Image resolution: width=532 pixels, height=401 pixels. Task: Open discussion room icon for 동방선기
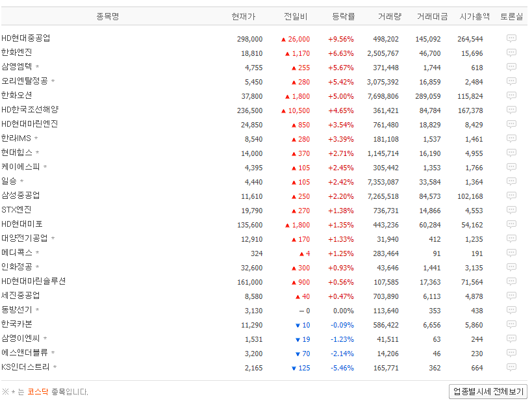pos(511,309)
